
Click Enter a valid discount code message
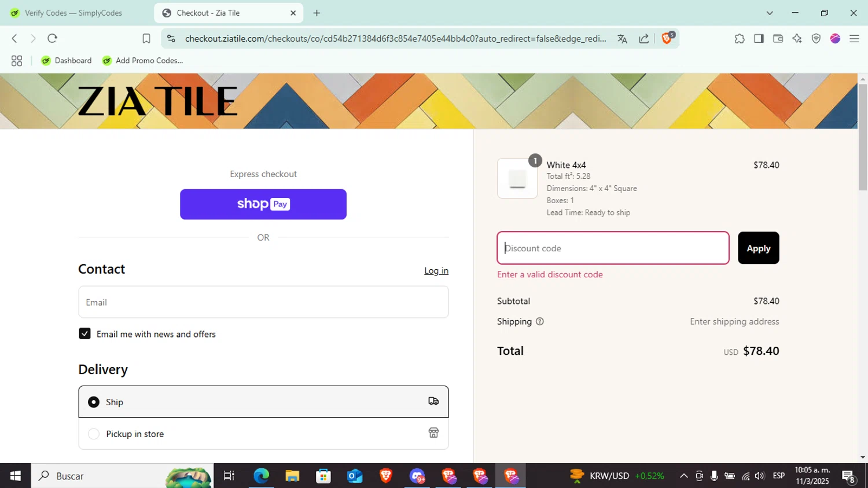(x=550, y=274)
